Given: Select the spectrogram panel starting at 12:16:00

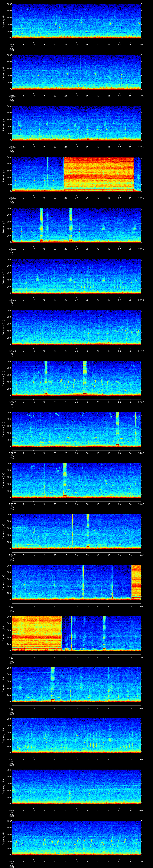Looking at the screenshot, I should pyautogui.click(x=76, y=123).
